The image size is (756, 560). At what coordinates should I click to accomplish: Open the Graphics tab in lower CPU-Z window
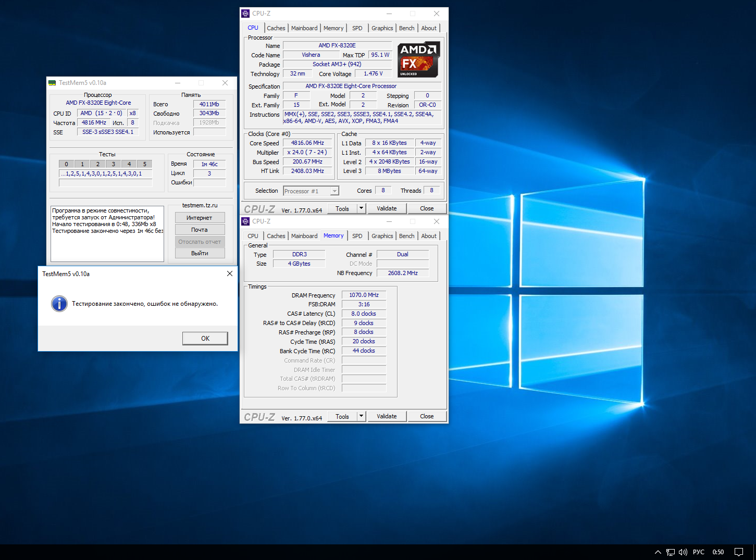tap(382, 236)
